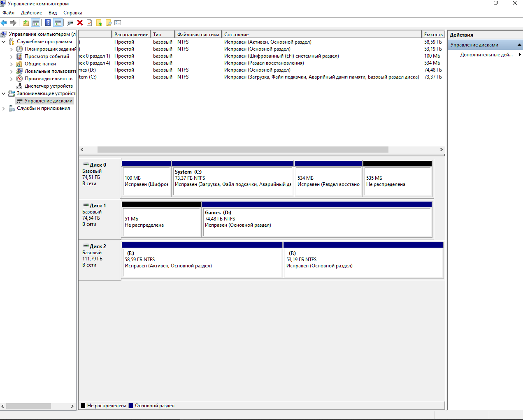
Task: Select the Диск 1 header box
Action: coord(99,219)
